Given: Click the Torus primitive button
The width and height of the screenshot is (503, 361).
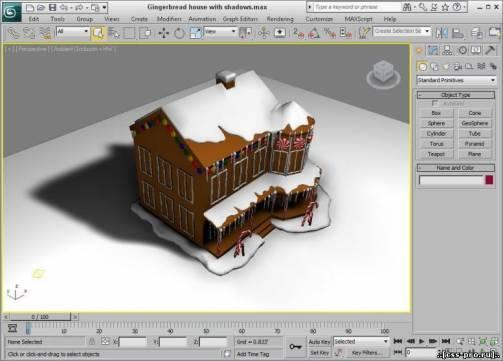Looking at the screenshot, I should pos(436,144).
